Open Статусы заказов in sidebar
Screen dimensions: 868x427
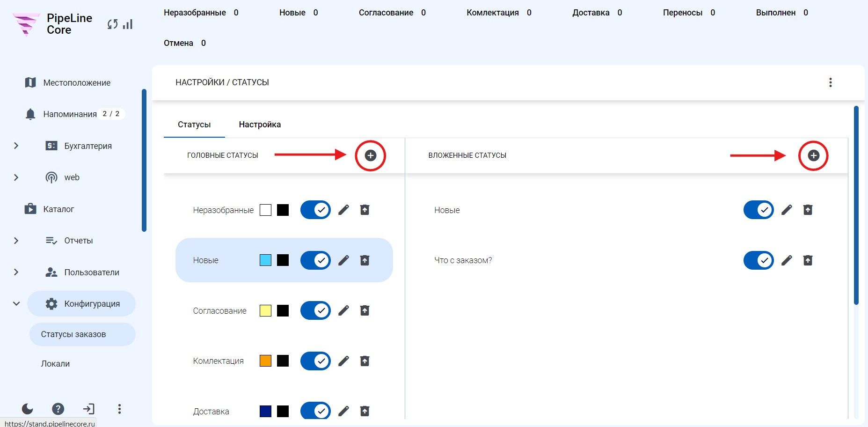click(82, 334)
